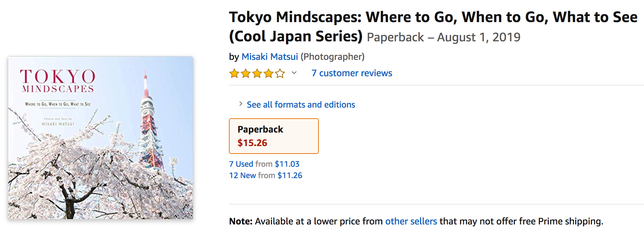Click the new price $11.26
Image resolution: width=644 pixels, height=233 pixels.
pyautogui.click(x=290, y=175)
